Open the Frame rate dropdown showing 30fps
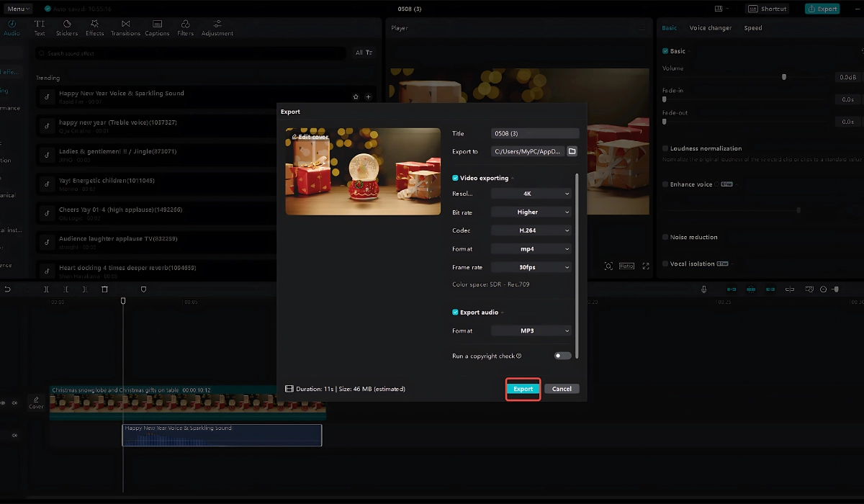This screenshot has width=864, height=504. [531, 267]
